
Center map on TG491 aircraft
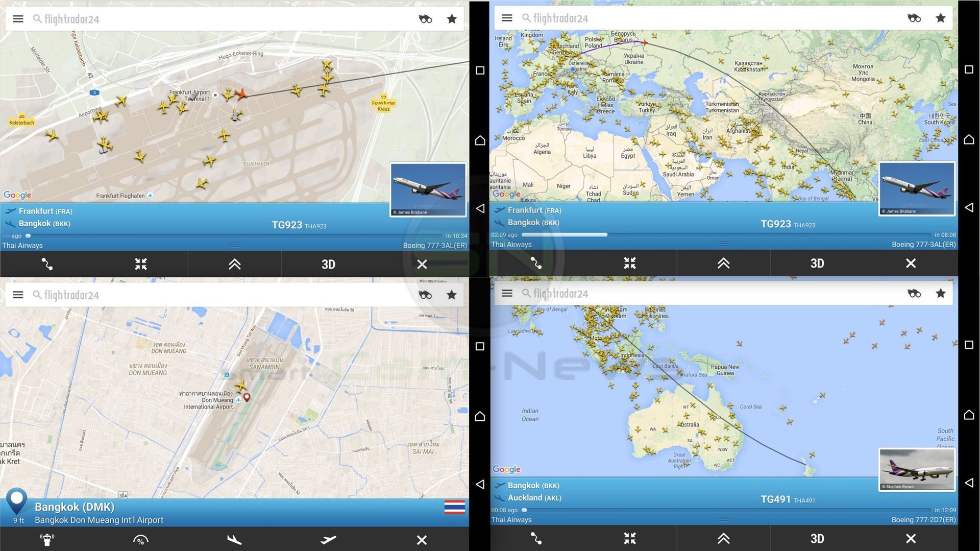(630, 538)
